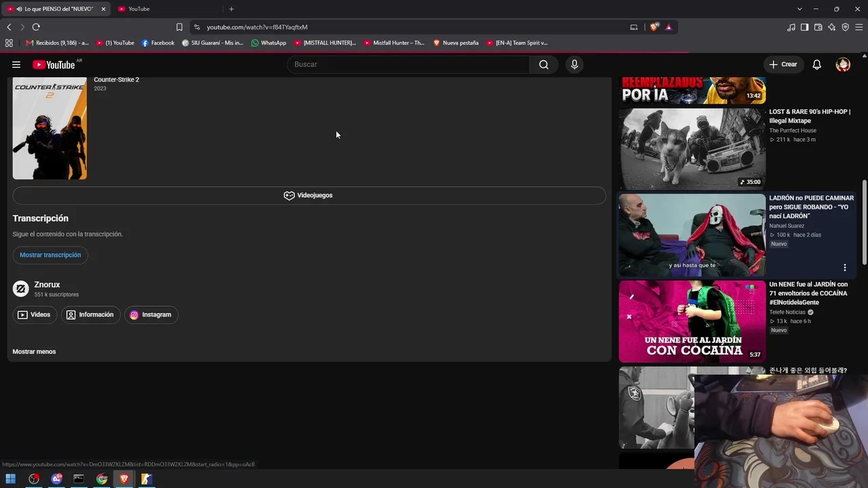Viewport: 868px width, 488px height.
Task: Open site information icon in the address bar
Action: (197, 27)
